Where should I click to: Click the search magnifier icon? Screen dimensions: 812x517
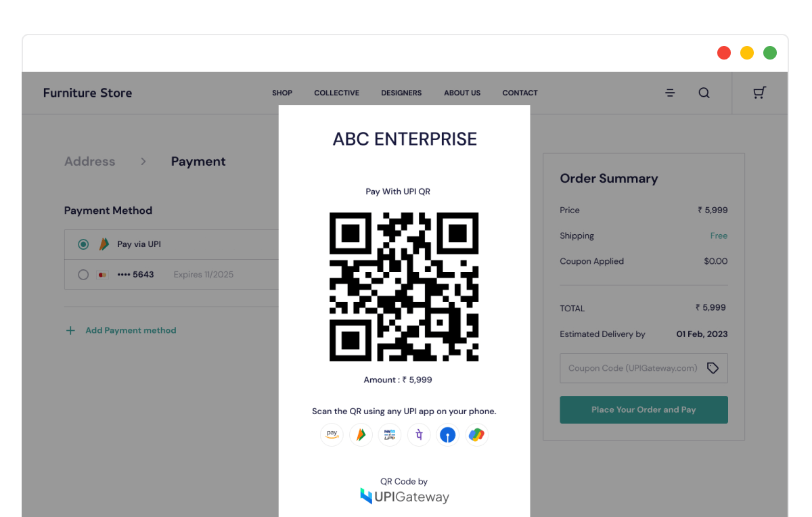(x=704, y=93)
